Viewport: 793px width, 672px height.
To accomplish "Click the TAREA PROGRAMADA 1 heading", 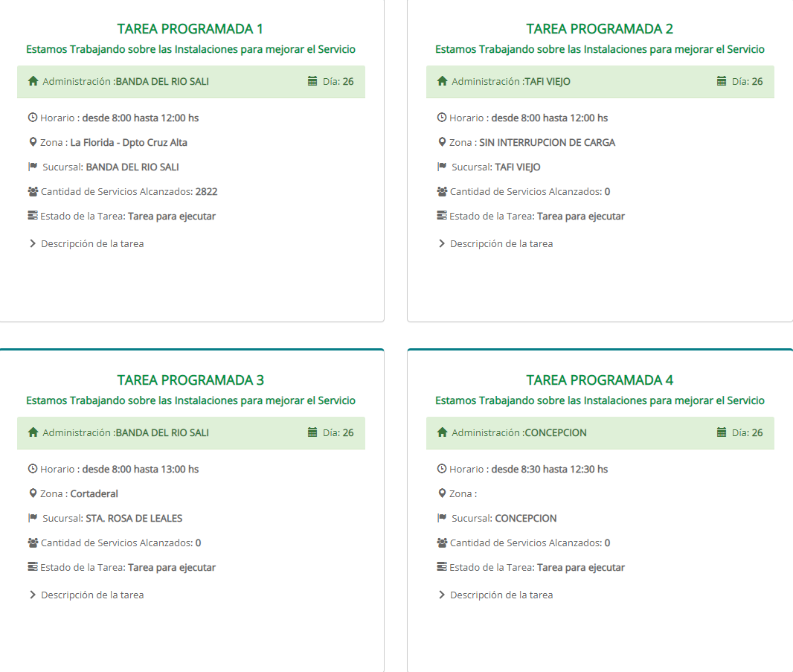I will [190, 29].
